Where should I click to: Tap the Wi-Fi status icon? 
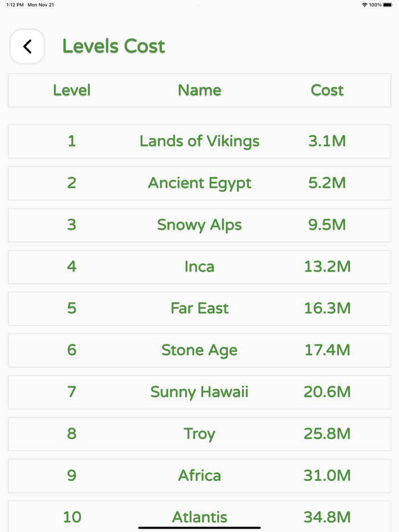coord(364,5)
